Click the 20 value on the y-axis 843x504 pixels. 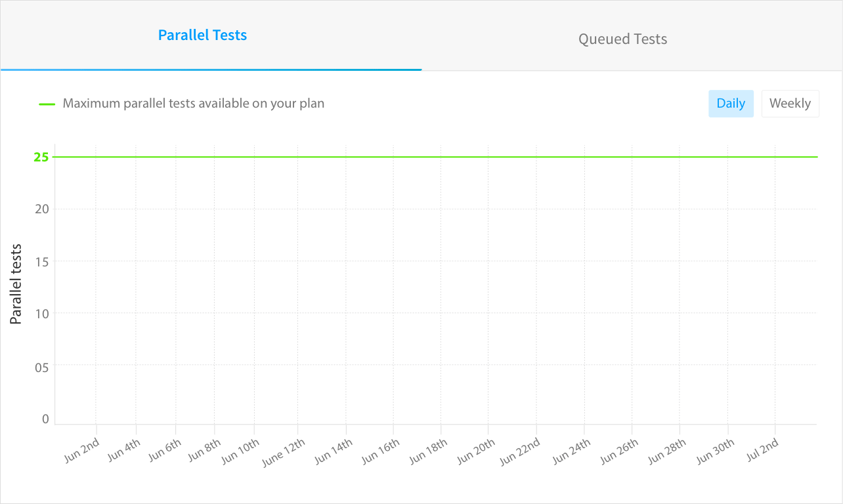pos(41,209)
